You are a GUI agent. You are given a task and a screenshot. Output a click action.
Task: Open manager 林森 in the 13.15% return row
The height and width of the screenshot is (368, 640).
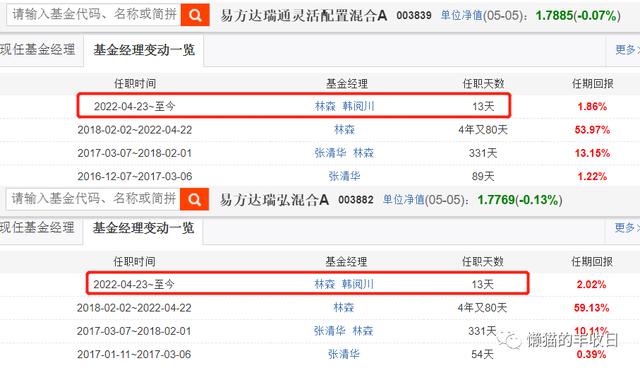(363, 153)
